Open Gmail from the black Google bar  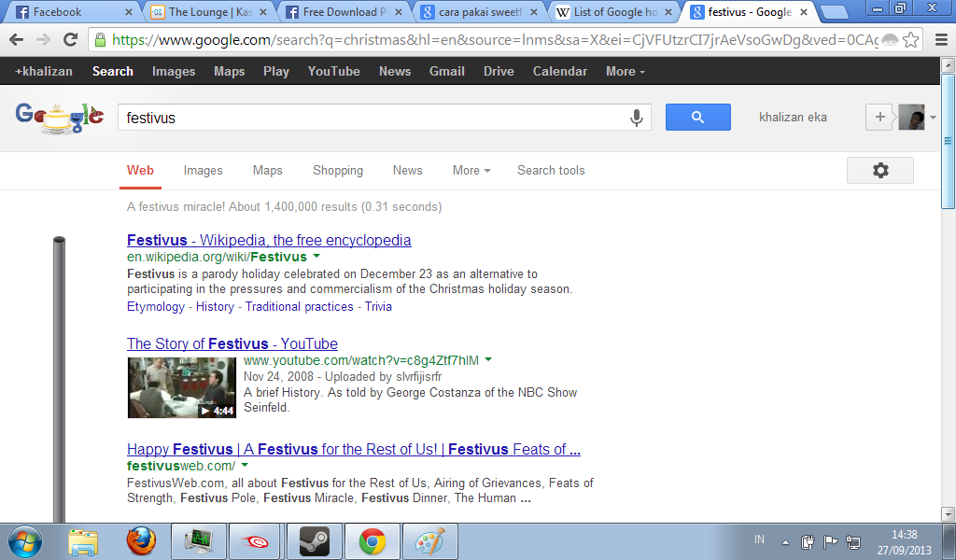tap(447, 71)
